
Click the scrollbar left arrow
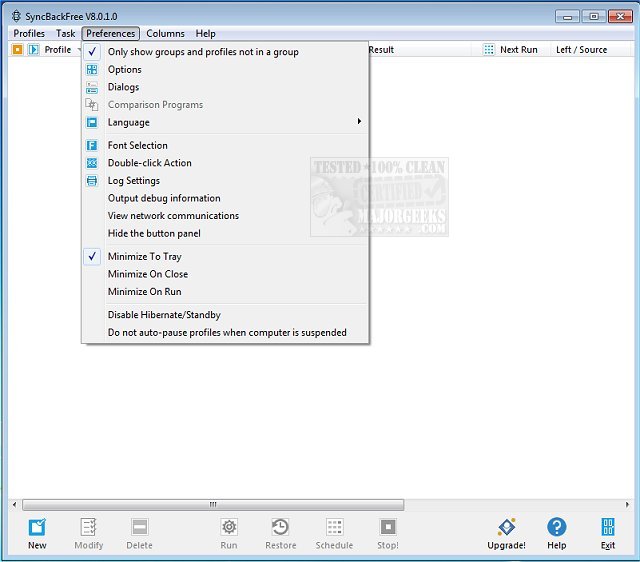14,505
